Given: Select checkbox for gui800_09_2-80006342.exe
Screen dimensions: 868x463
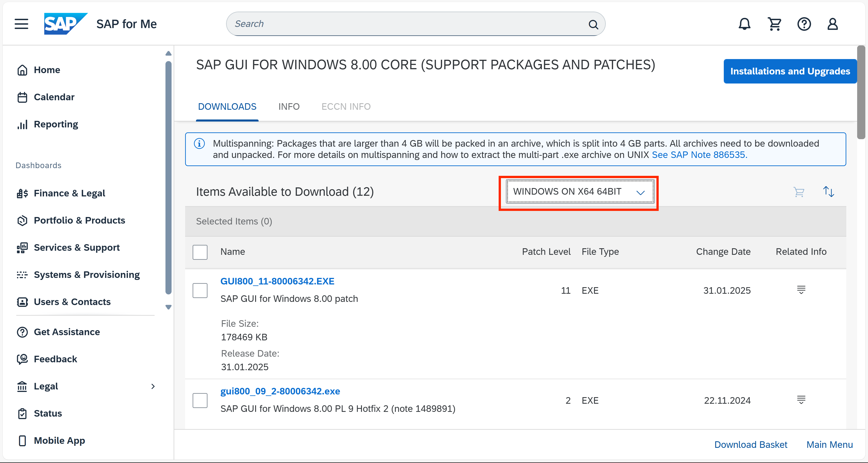Looking at the screenshot, I should (200, 400).
